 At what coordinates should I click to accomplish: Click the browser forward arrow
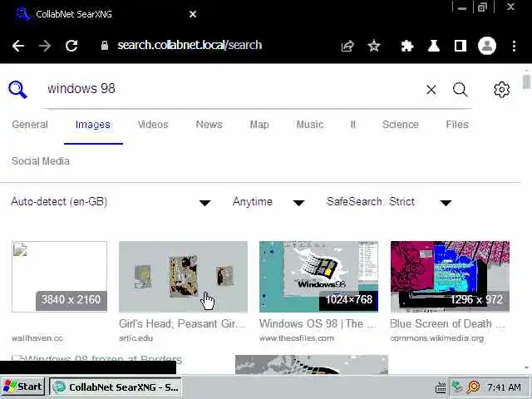click(45, 46)
